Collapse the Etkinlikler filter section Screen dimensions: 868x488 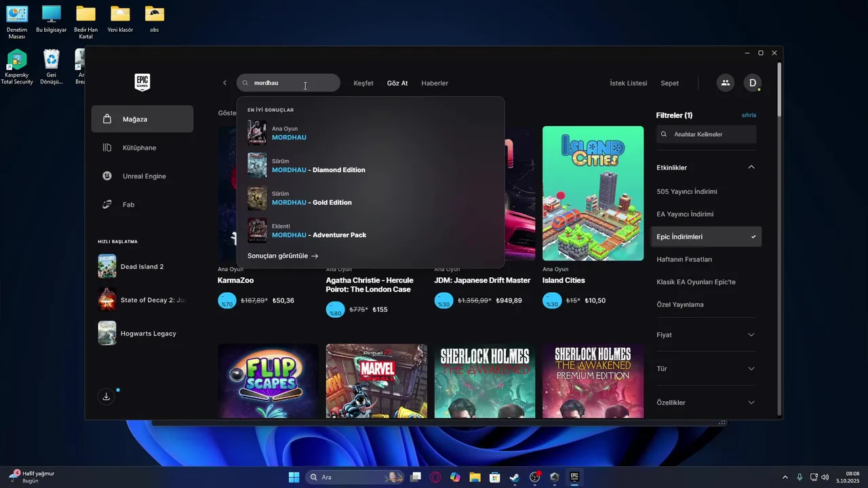[705, 167]
